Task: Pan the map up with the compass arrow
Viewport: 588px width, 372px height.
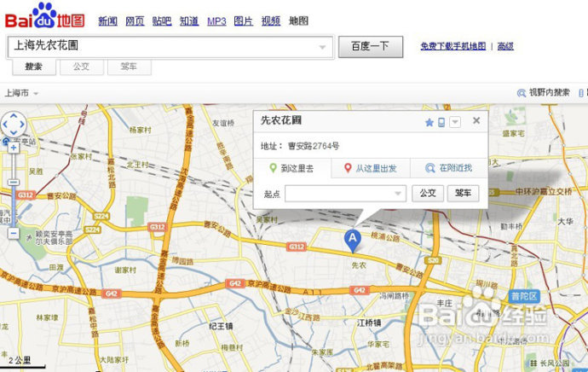Action: [14, 116]
